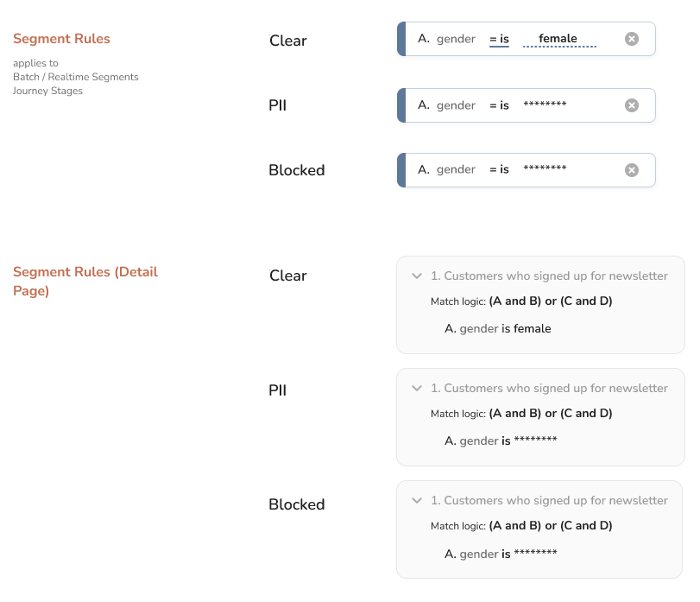Collapse the Blocked newsletter segment with its chevron
Screen dimensions: 700x602
[417, 500]
